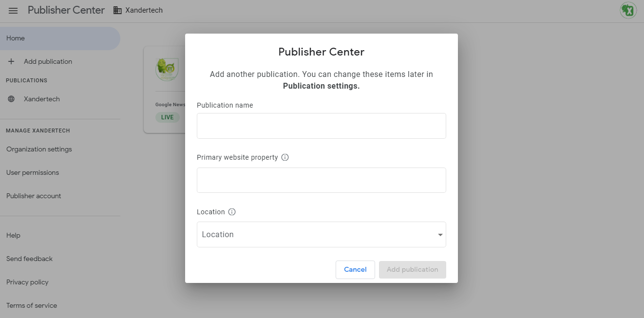Open Publisher account page
Screen dimensions: 644x318
click(34, 196)
